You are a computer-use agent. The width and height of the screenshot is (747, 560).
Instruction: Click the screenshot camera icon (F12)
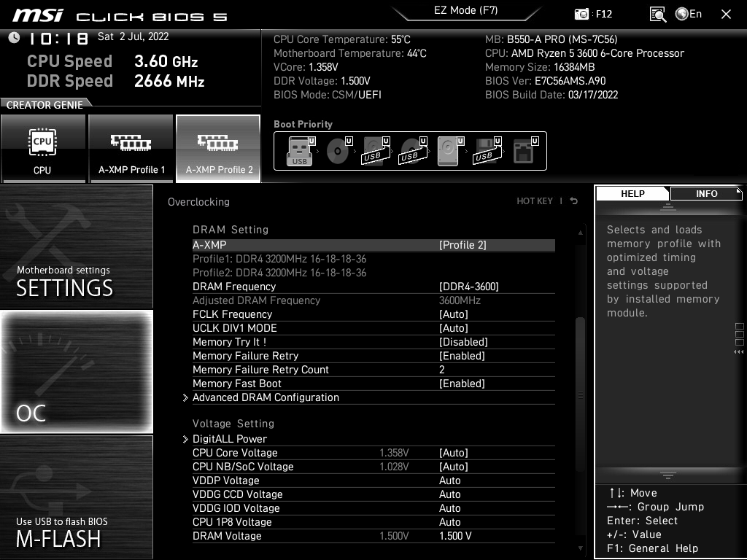click(x=582, y=14)
